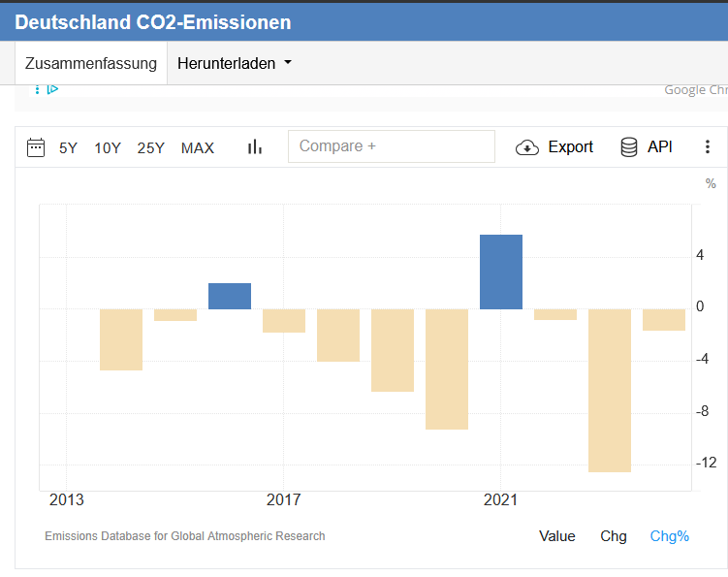Viewport: 728px width, 577px height.
Task: Select the 25Y time range
Action: tap(151, 148)
